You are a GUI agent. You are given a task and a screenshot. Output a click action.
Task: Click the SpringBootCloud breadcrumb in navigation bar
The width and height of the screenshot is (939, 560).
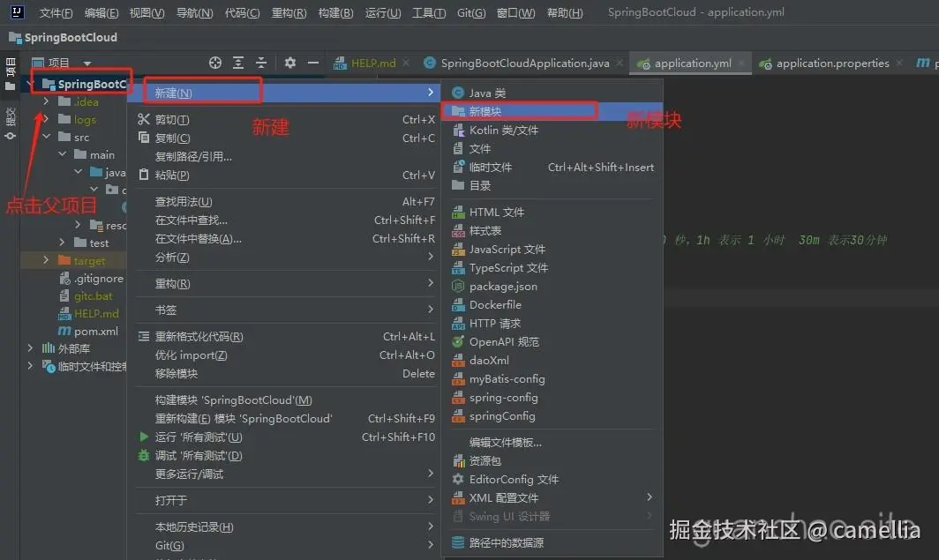(x=71, y=37)
